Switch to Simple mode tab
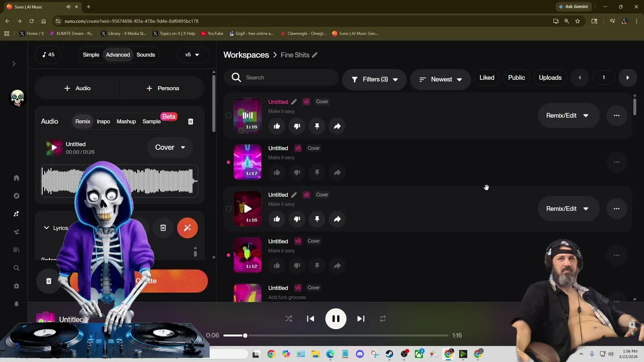 [91, 55]
